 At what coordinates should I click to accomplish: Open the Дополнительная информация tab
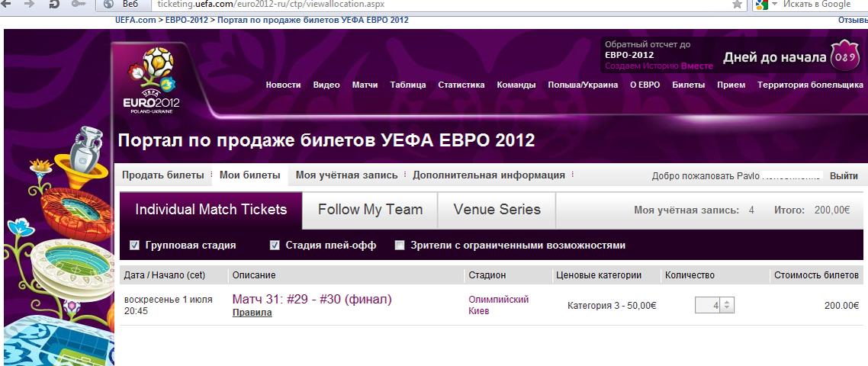[x=489, y=175]
